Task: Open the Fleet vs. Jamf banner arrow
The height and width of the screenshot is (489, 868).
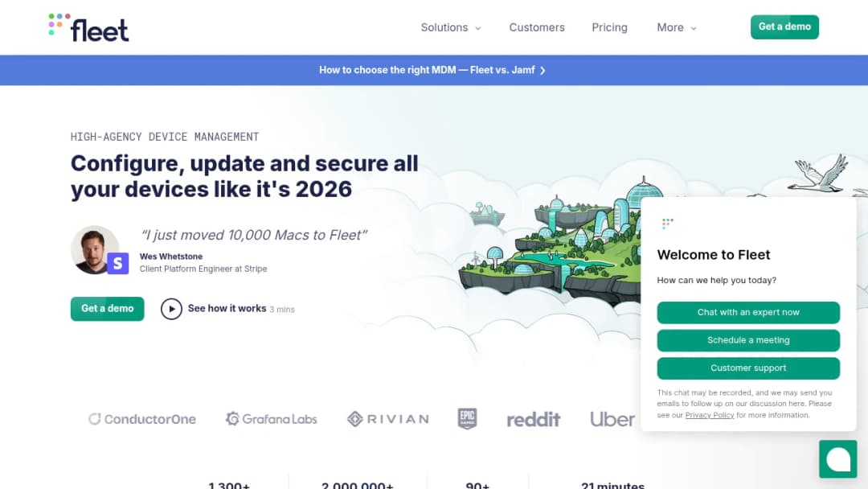Action: 543,70
